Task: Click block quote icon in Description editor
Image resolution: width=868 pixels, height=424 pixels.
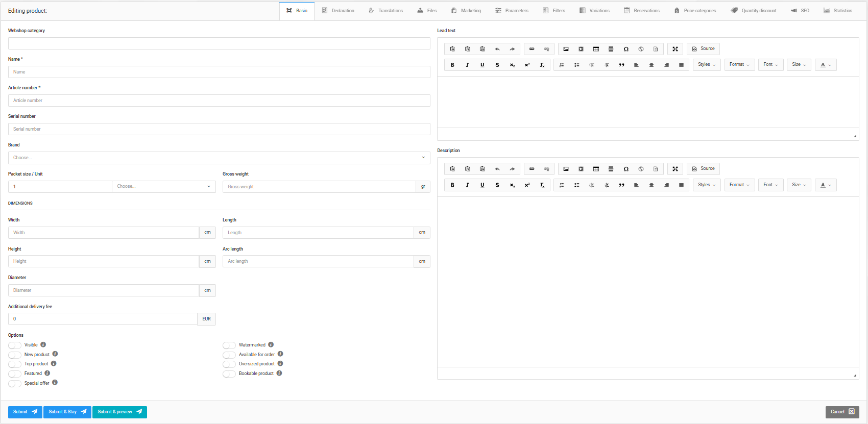Action: [x=621, y=185]
